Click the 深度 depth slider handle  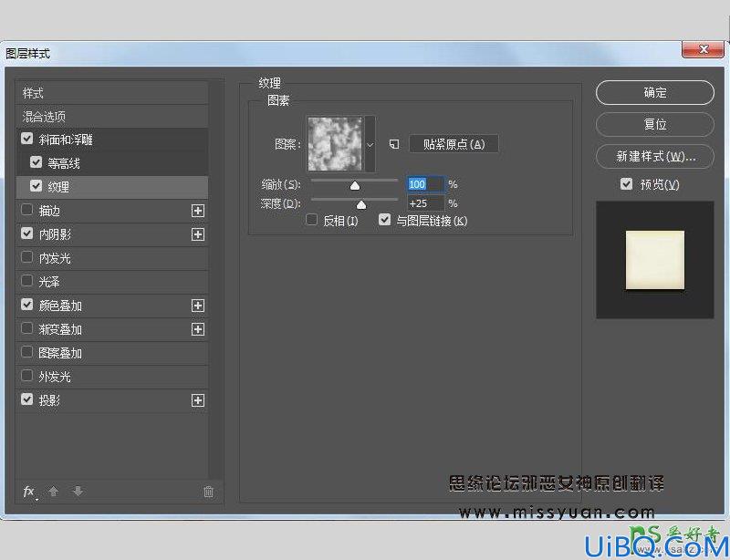pyautogui.click(x=360, y=205)
